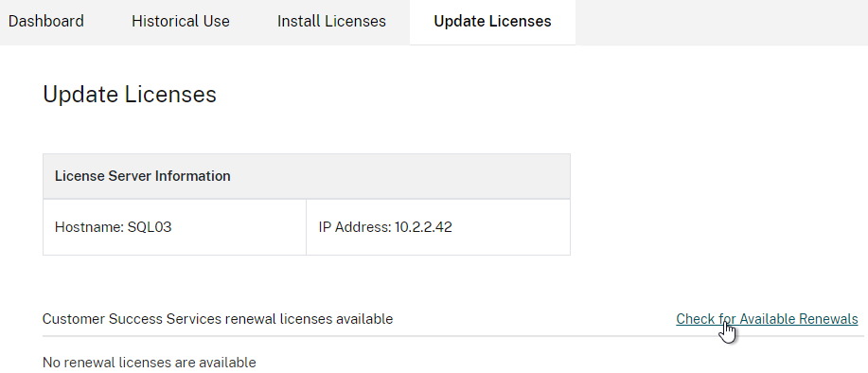Open the Dashboard tab
Image resolution: width=868 pixels, height=373 pixels.
tap(46, 22)
